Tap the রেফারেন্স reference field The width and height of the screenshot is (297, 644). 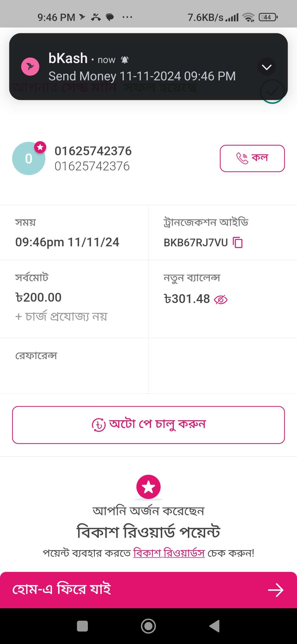pyautogui.click(x=74, y=366)
